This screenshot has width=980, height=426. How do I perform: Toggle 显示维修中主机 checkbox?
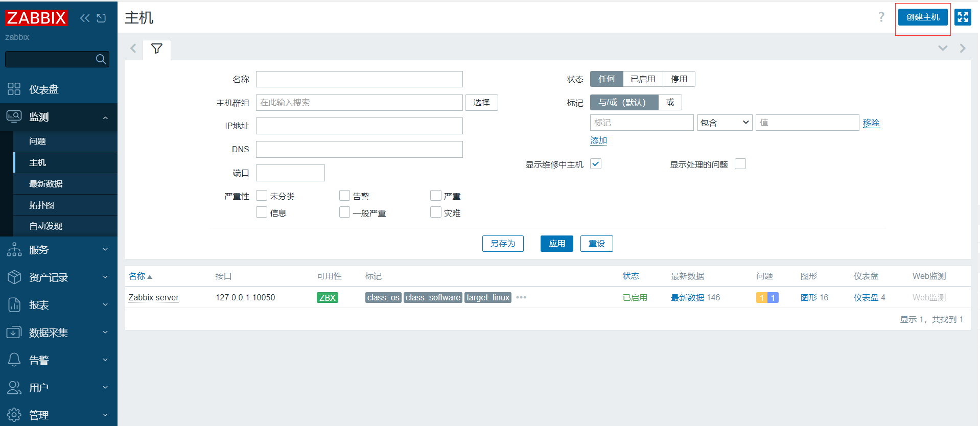[596, 164]
